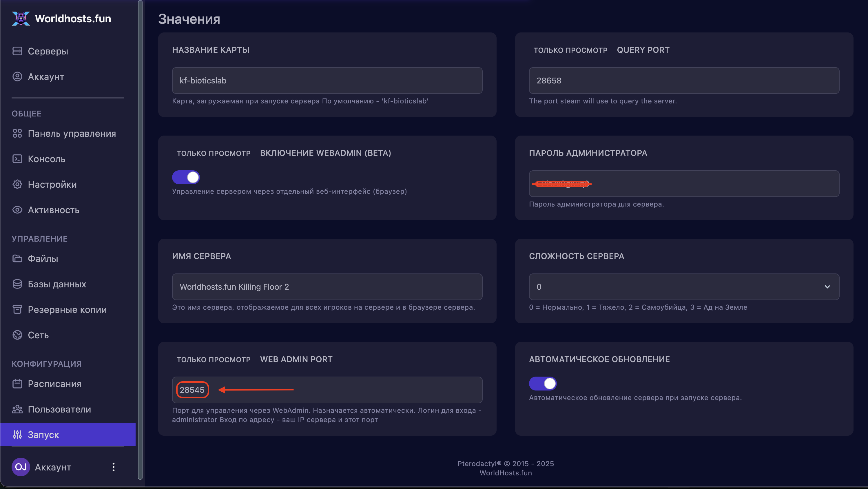Click the Резервные копии archive icon
868x489 pixels.
[x=17, y=309]
